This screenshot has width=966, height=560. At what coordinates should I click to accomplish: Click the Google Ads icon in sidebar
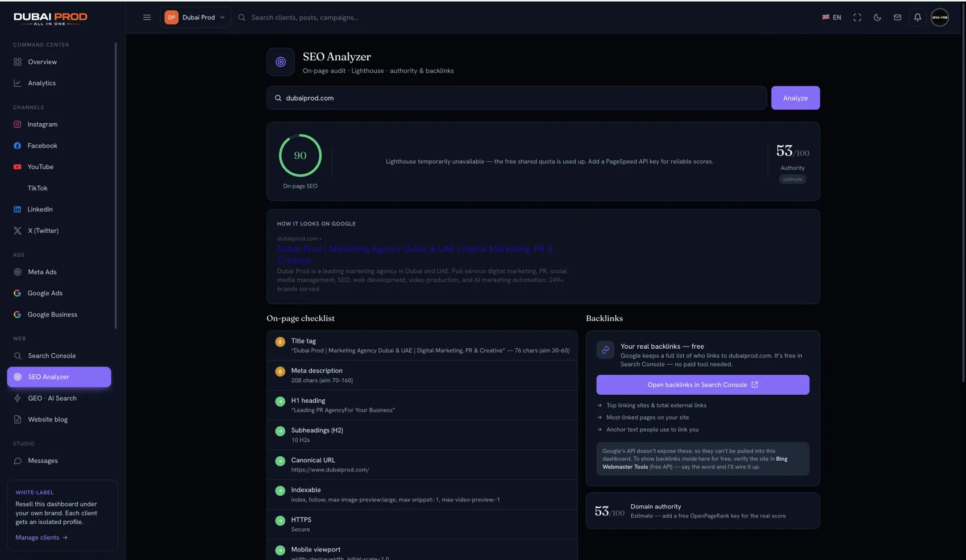pos(18,293)
